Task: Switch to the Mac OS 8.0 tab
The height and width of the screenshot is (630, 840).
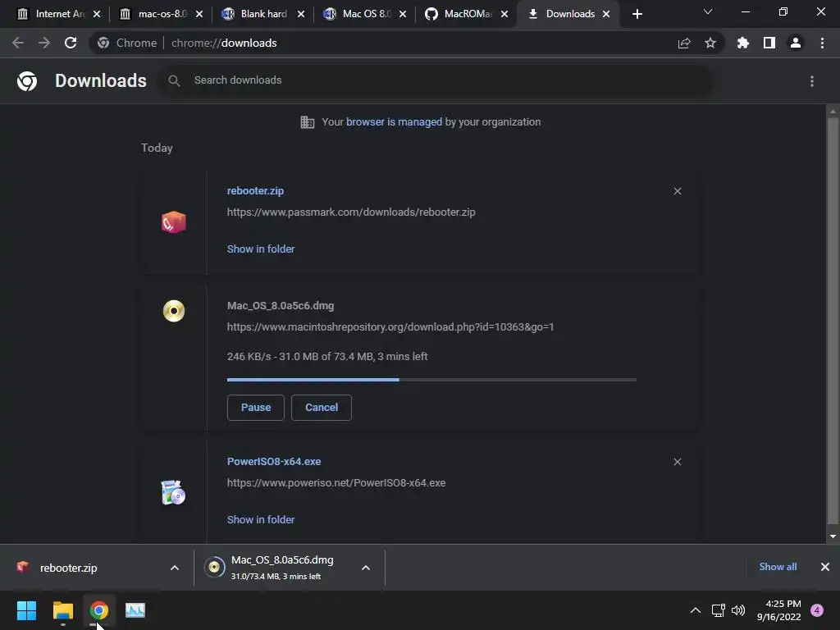Action: pyautogui.click(x=364, y=14)
